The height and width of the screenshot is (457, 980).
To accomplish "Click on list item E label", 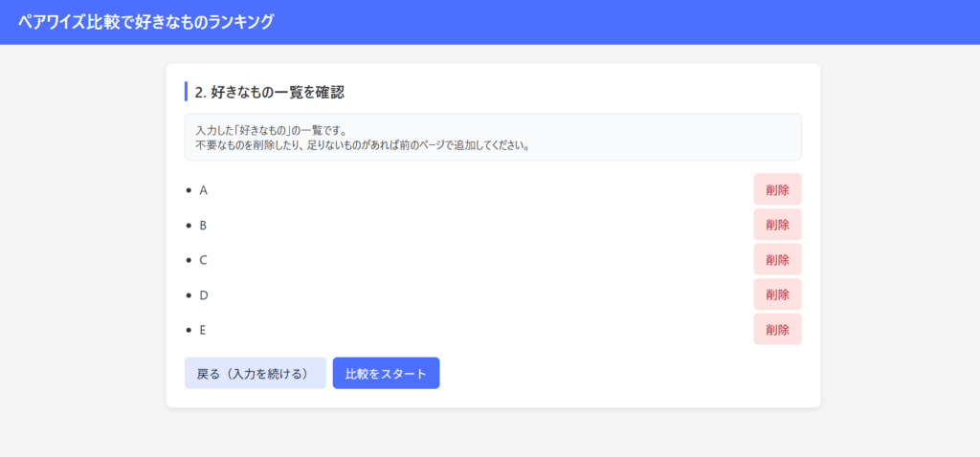I will coord(203,330).
